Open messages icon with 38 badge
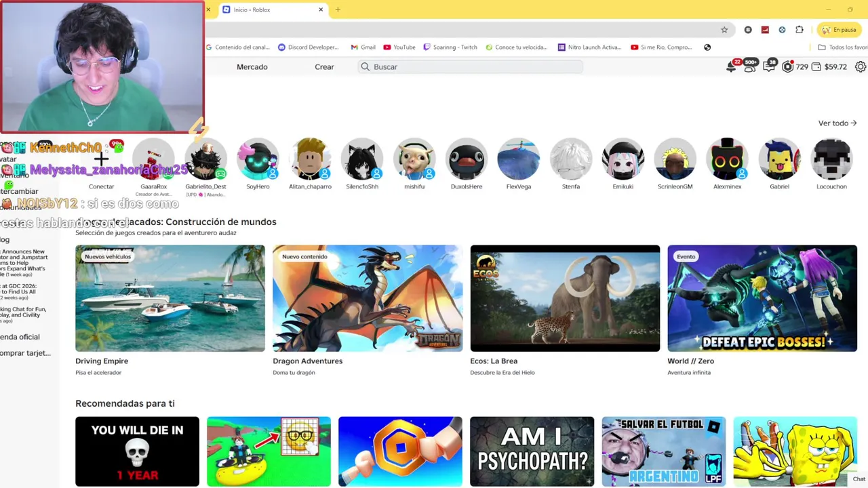This screenshot has width=868, height=488. click(769, 66)
